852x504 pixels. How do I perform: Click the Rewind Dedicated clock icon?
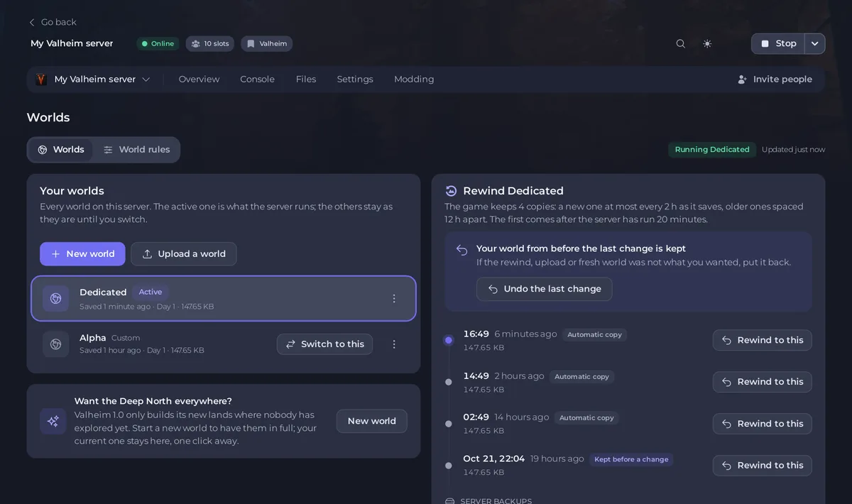click(451, 191)
